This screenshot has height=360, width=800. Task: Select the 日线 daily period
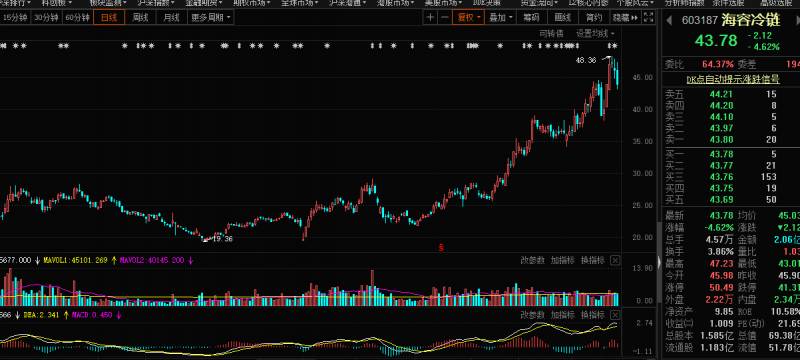point(109,18)
